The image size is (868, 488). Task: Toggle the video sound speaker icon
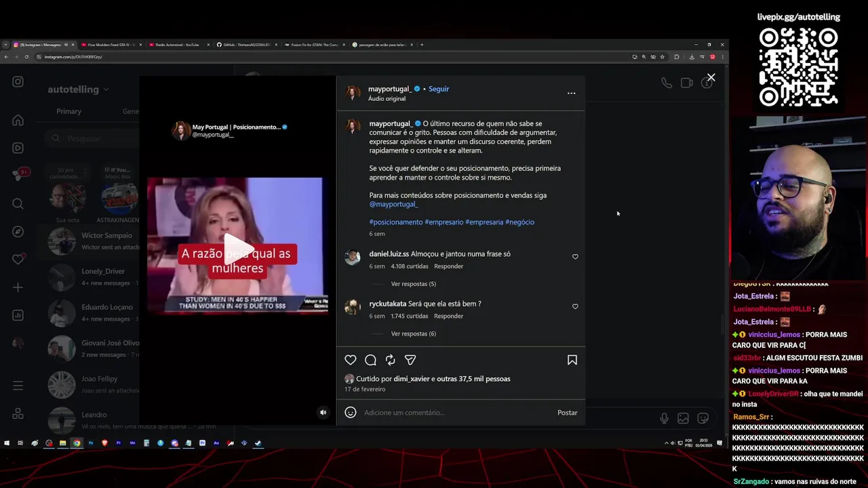(x=323, y=412)
